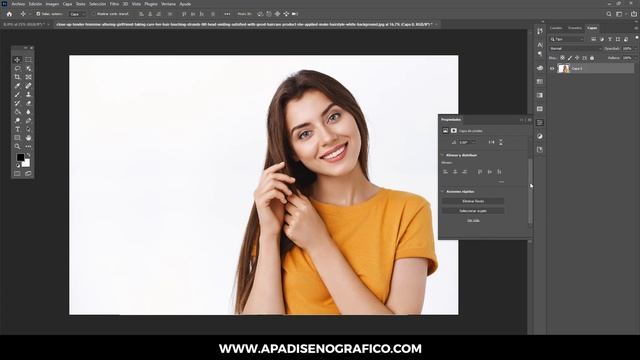640x360 pixels.
Task: Toggle visibility eye of Capa 0 layer
Action: pos(552,69)
